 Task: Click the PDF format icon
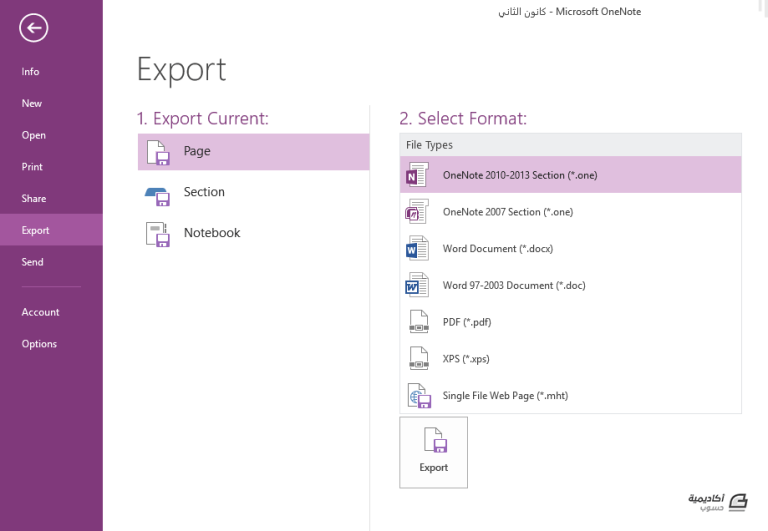click(419, 322)
